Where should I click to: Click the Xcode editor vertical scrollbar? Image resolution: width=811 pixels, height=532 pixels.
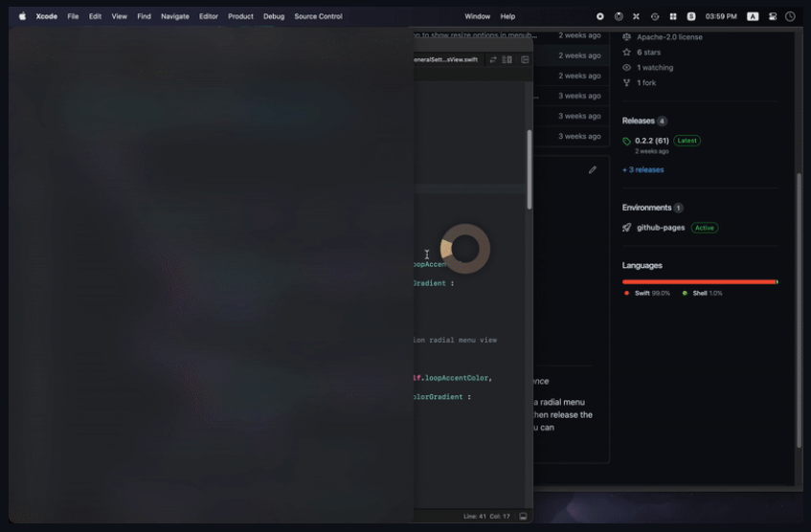click(x=529, y=167)
